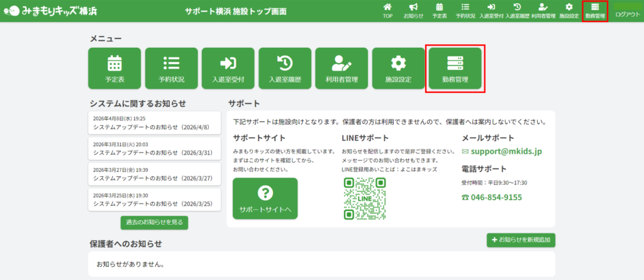Click the ログアウト button

pyautogui.click(x=627, y=11)
